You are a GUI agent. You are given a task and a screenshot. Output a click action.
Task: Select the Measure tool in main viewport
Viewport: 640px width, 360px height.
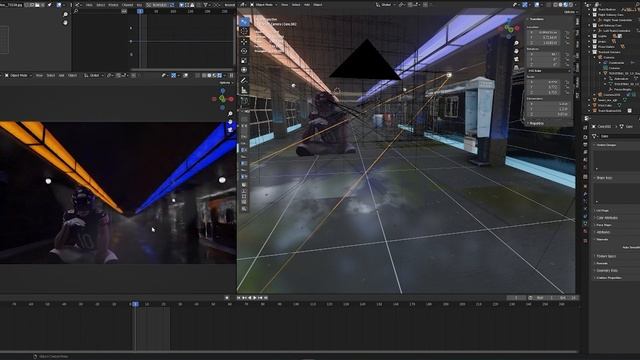[244, 90]
